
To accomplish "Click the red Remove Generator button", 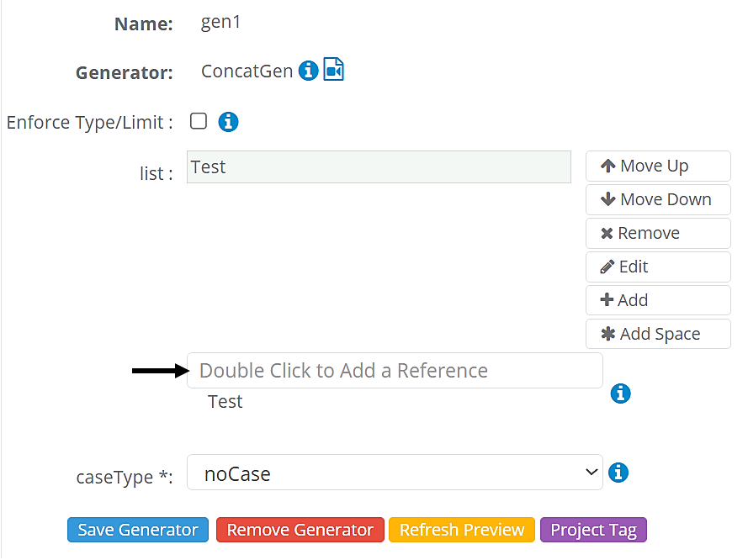I will pos(300,530).
